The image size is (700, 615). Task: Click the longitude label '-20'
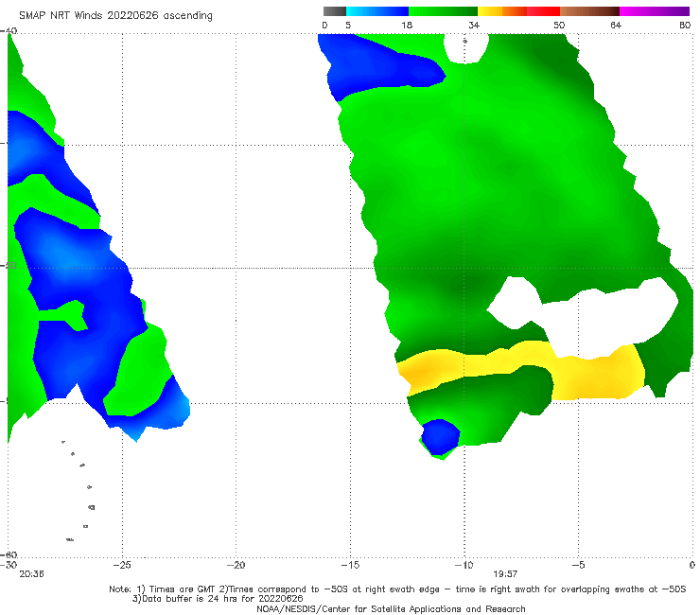(236, 565)
